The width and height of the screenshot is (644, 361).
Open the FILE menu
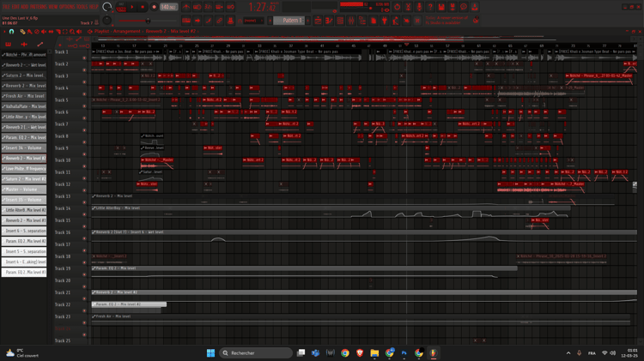(6, 7)
